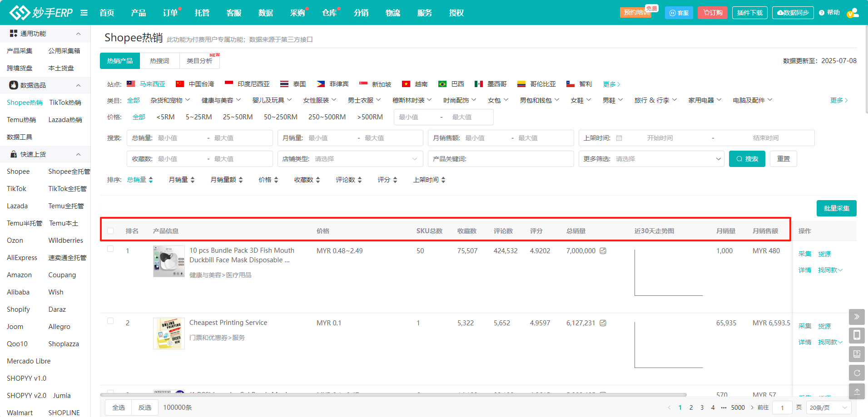Image resolution: width=868 pixels, height=417 pixels.
Task: Select the Philippines flag for 菲律宾
Action: (321, 84)
